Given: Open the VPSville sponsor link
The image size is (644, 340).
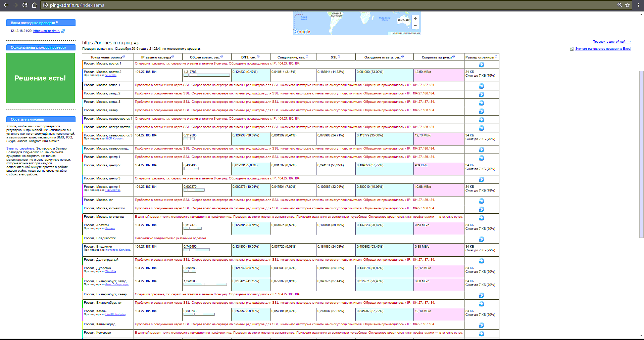Looking at the screenshot, I should coord(111,75).
